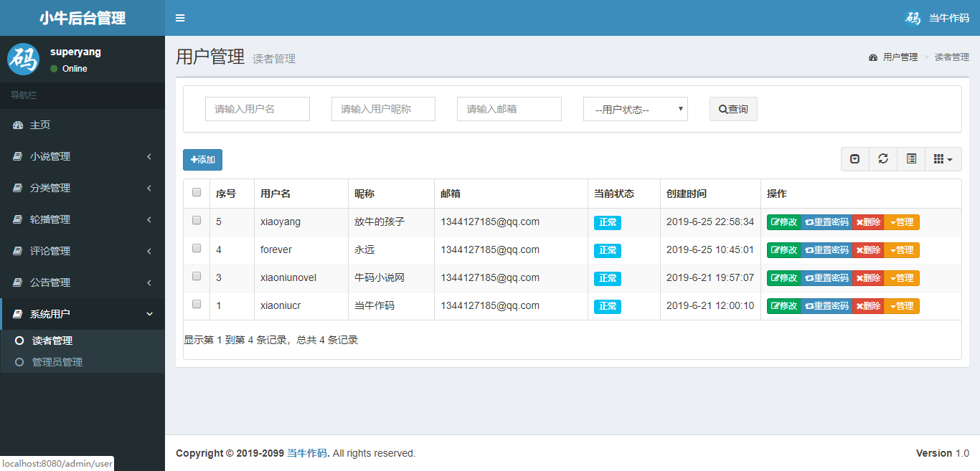Click the 请输入邮箱 input field
The image size is (980, 471).
tap(509, 109)
